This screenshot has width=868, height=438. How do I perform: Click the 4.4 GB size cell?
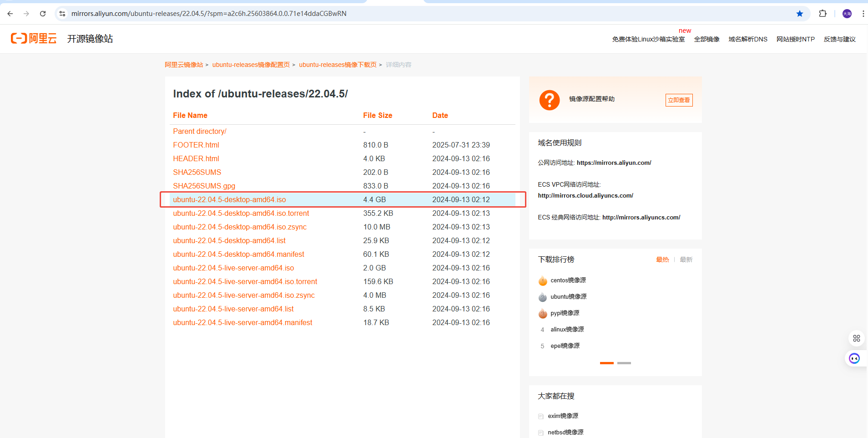coord(374,199)
